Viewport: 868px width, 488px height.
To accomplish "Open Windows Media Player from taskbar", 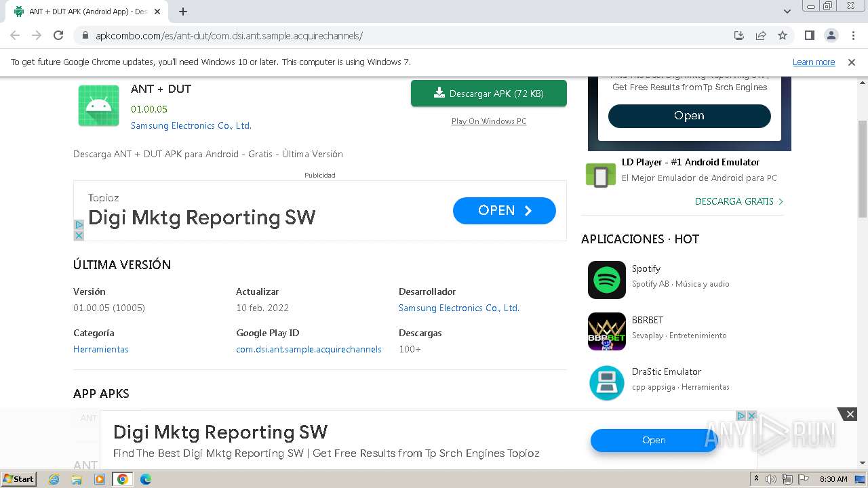I will pos(100,479).
